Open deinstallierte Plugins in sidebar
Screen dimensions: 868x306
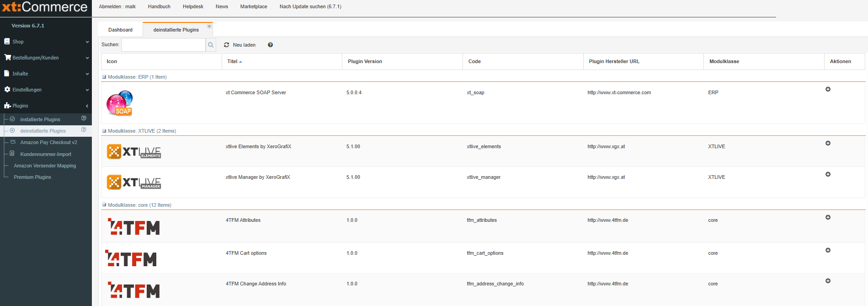click(43, 131)
